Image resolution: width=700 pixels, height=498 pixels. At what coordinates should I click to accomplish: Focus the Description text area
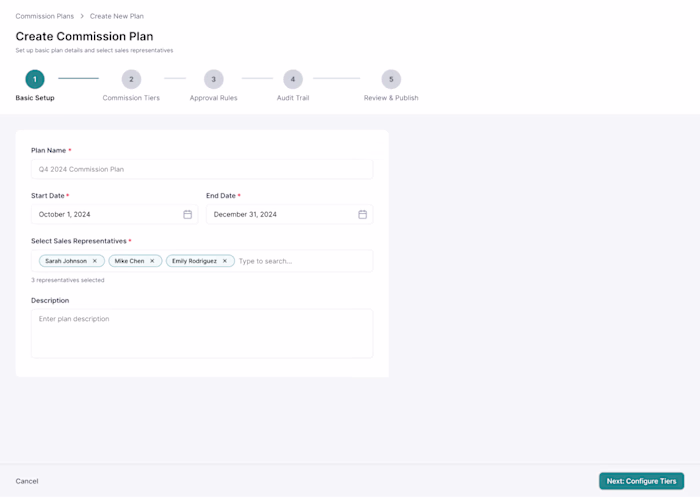click(202, 333)
